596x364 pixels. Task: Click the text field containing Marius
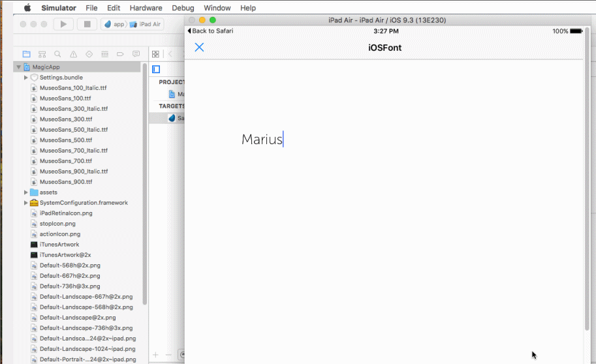[262, 140]
